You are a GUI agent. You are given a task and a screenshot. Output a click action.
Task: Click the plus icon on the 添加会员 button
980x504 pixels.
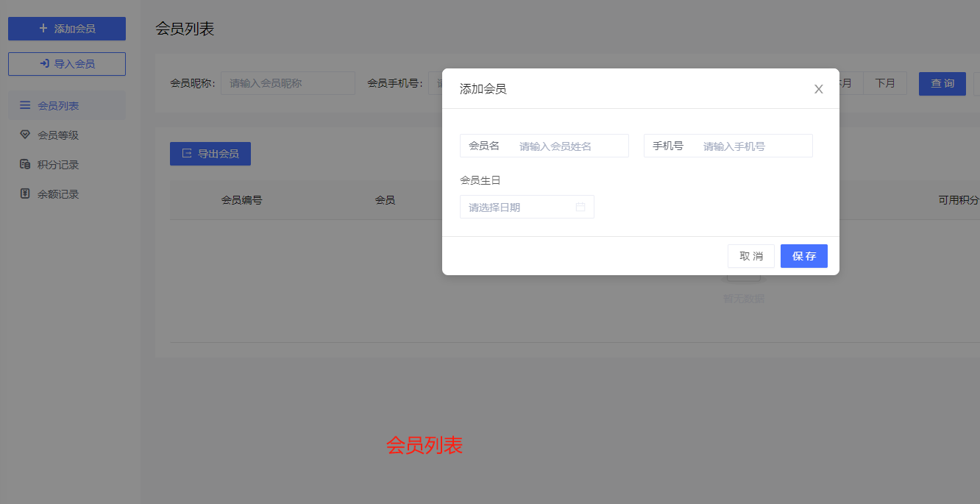[43, 29]
